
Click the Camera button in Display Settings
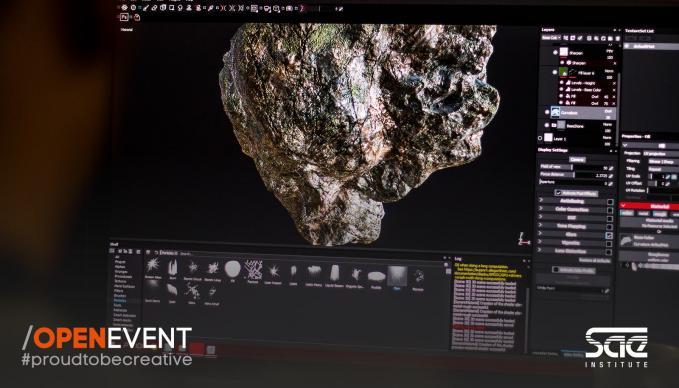(577, 159)
